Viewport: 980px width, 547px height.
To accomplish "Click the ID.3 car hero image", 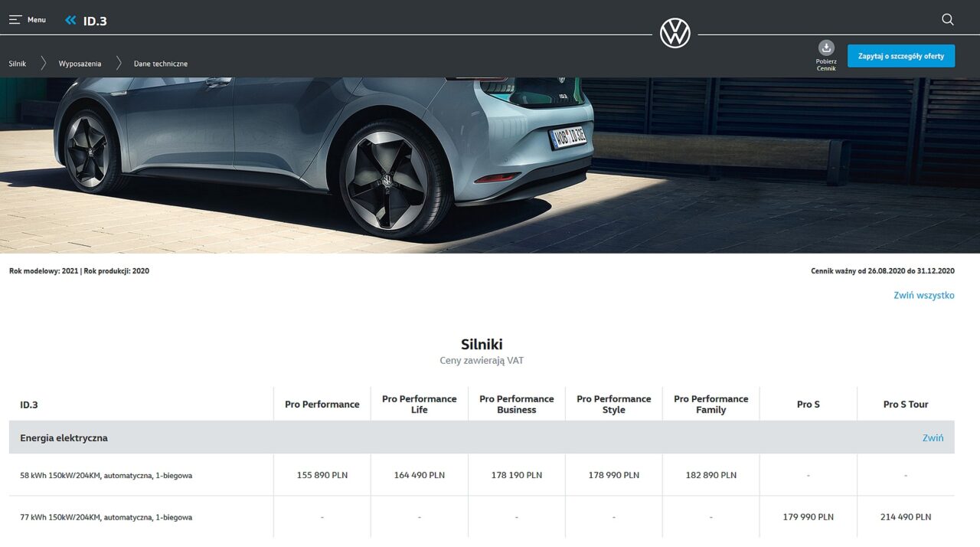I will pos(490,165).
